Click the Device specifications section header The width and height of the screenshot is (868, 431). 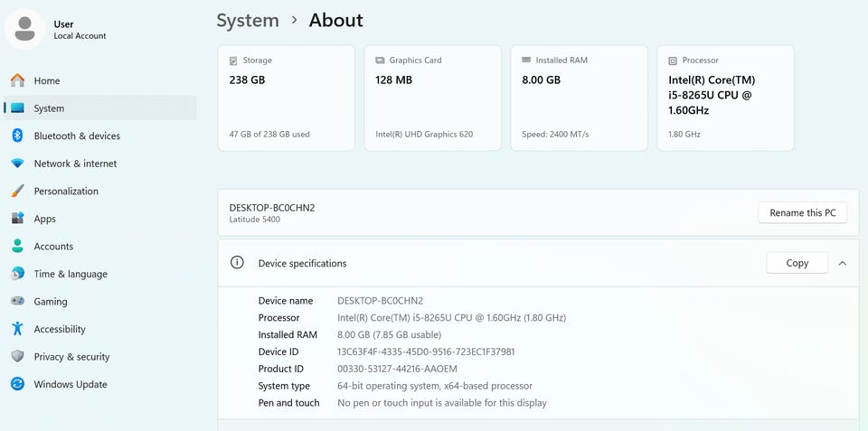pyautogui.click(x=302, y=263)
